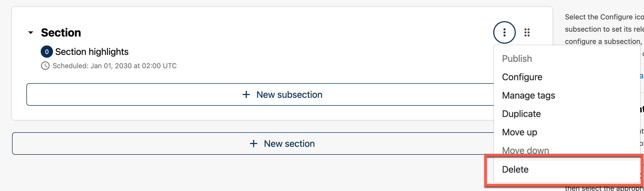Click the Scheduled Jan 01, 2030 text
The width and height of the screenshot is (644, 191).
pyautogui.click(x=114, y=66)
